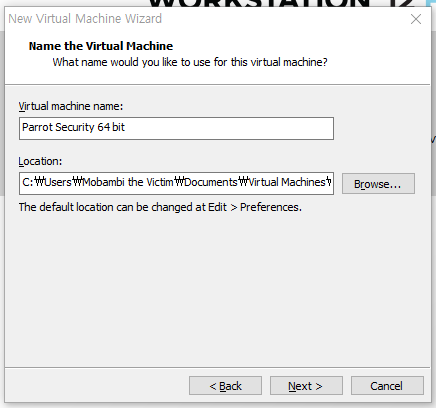Click the Location label
The image size is (436, 408).
[x=40, y=161]
